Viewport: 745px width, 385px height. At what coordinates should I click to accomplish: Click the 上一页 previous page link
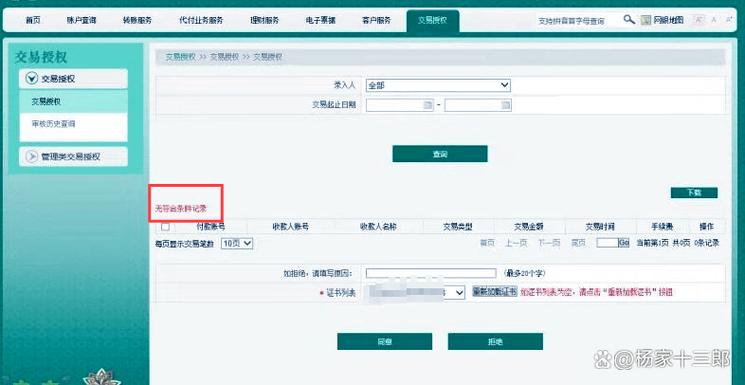click(x=516, y=243)
